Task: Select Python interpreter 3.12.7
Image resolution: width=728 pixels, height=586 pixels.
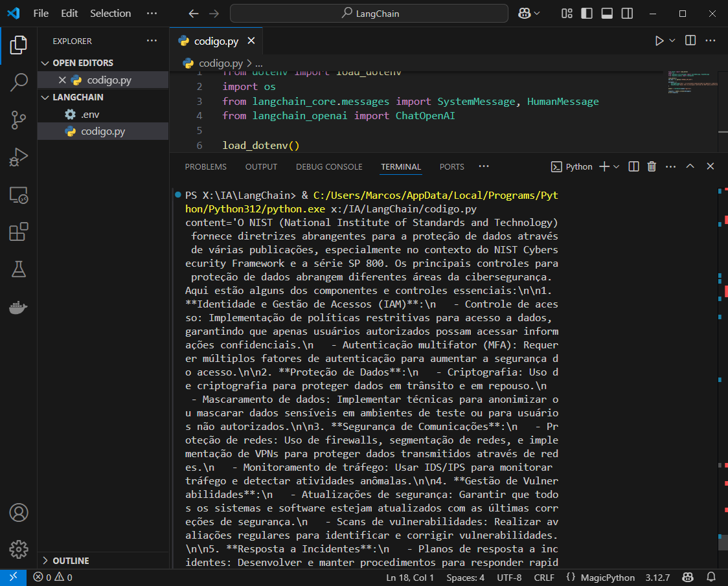Action: point(657,578)
